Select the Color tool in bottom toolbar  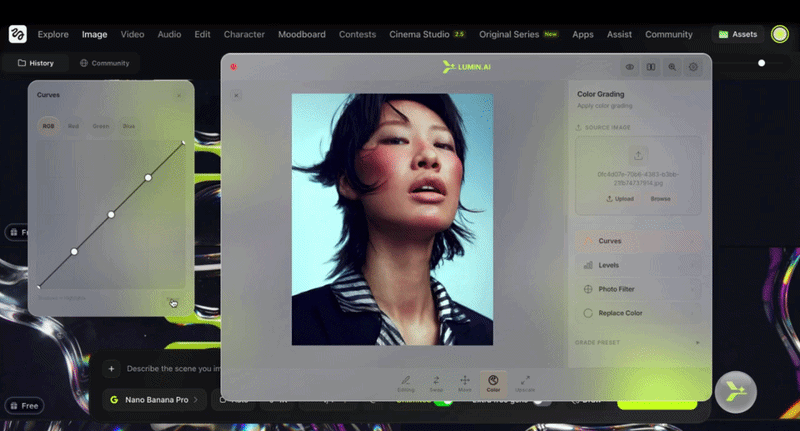493,384
